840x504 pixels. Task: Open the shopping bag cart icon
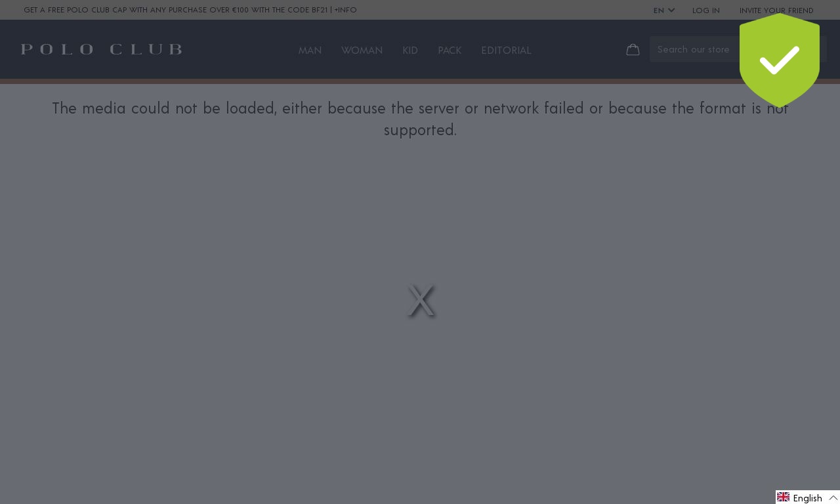[633, 50]
